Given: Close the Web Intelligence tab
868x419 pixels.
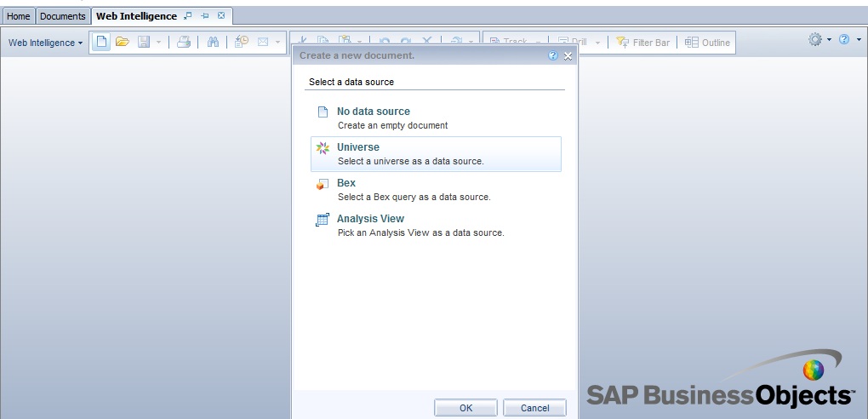Looking at the screenshot, I should point(221,15).
